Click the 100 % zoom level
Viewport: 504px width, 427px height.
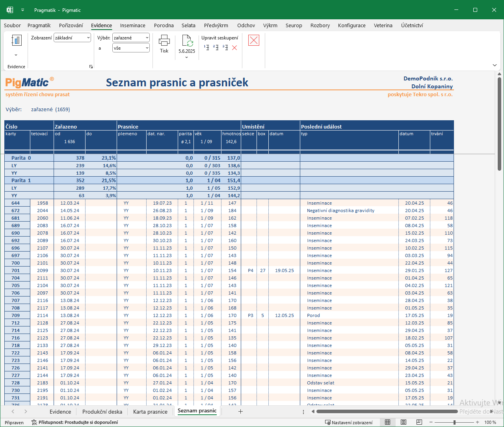pos(490,422)
